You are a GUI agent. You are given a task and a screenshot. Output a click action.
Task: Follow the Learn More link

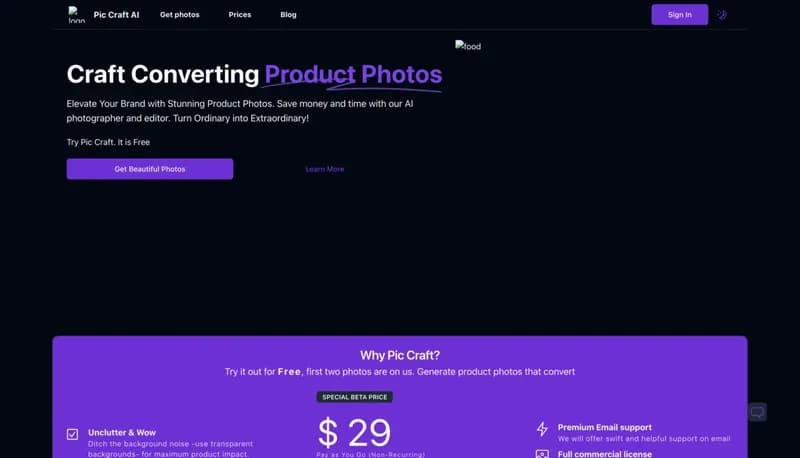tap(324, 169)
